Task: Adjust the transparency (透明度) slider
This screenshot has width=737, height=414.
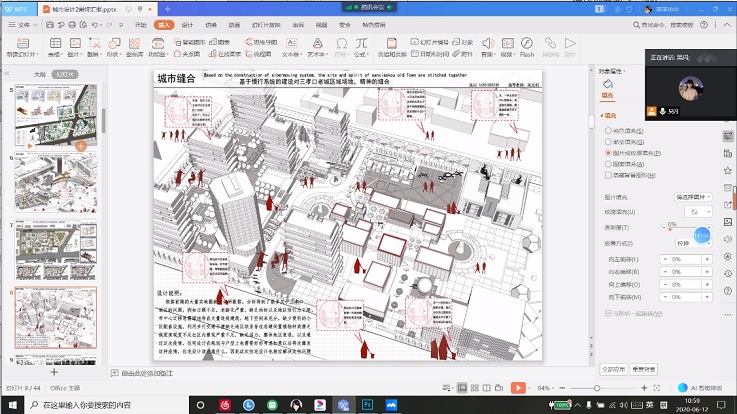Action: click(x=670, y=228)
